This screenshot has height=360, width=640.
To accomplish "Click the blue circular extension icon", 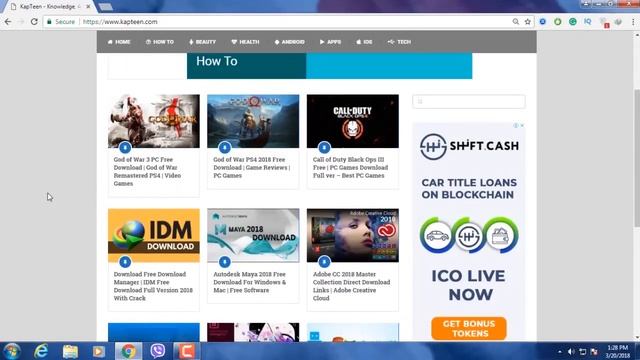I will point(542,22).
